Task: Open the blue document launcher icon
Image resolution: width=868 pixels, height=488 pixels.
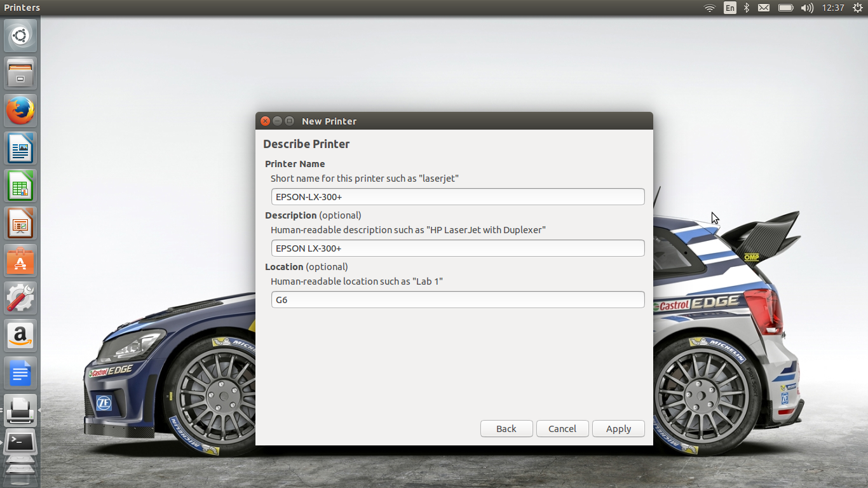Action: coord(20,373)
